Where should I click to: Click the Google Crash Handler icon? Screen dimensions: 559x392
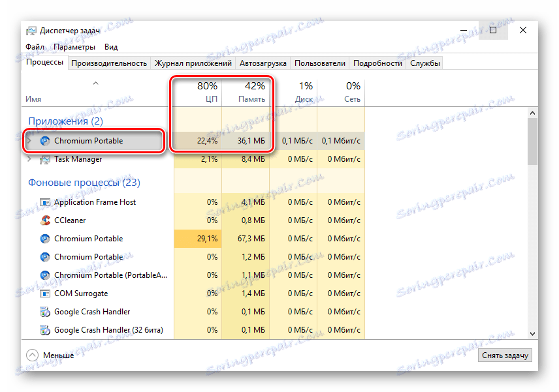tap(45, 312)
